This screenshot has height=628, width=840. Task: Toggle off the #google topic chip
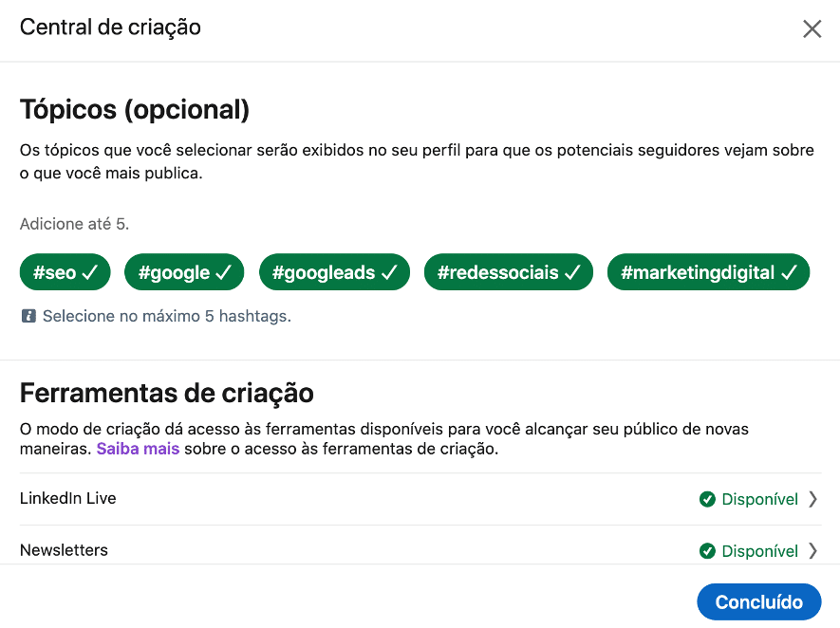(x=184, y=272)
